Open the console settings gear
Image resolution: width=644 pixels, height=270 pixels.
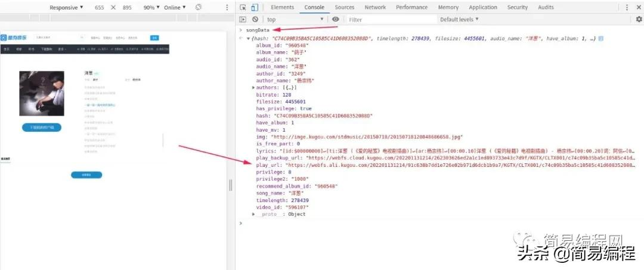point(639,19)
